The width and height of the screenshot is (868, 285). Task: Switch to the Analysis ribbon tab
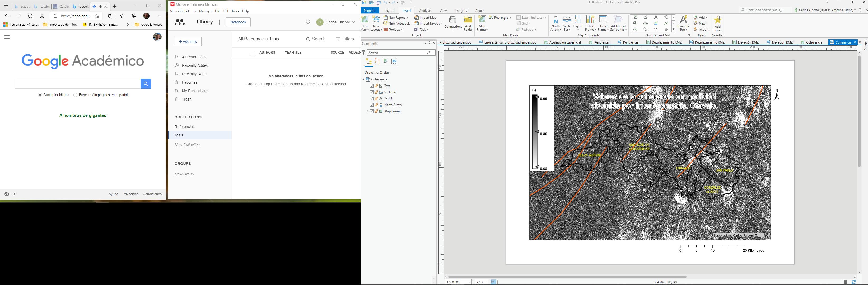click(x=425, y=11)
